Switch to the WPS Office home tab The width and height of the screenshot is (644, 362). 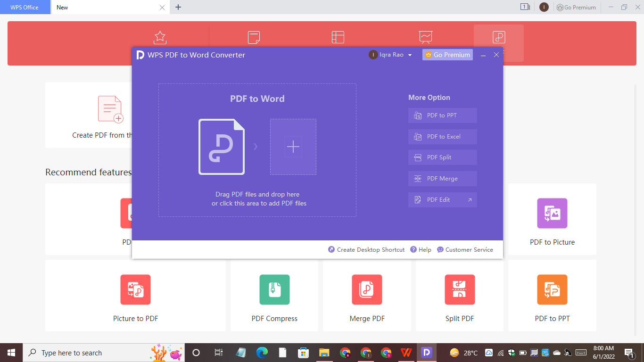(25, 7)
